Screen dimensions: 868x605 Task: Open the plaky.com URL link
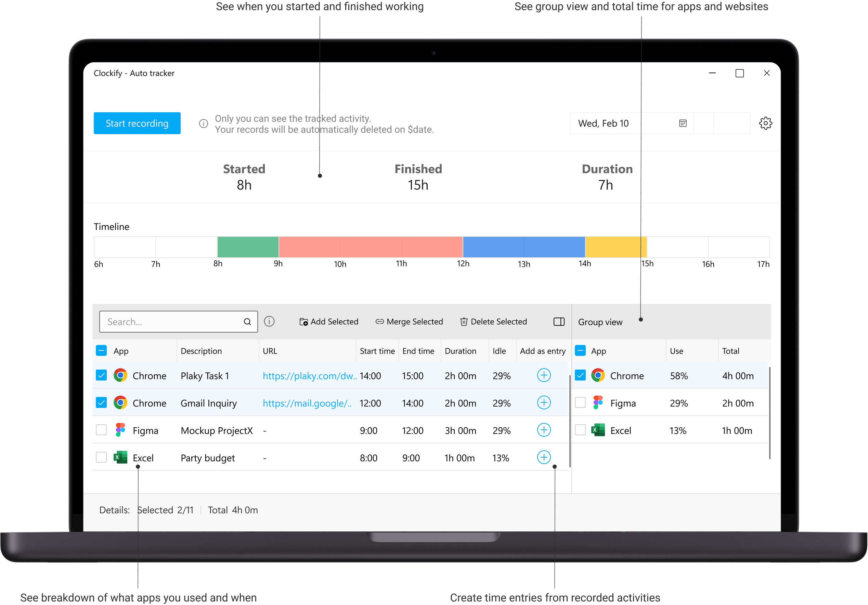(x=309, y=375)
